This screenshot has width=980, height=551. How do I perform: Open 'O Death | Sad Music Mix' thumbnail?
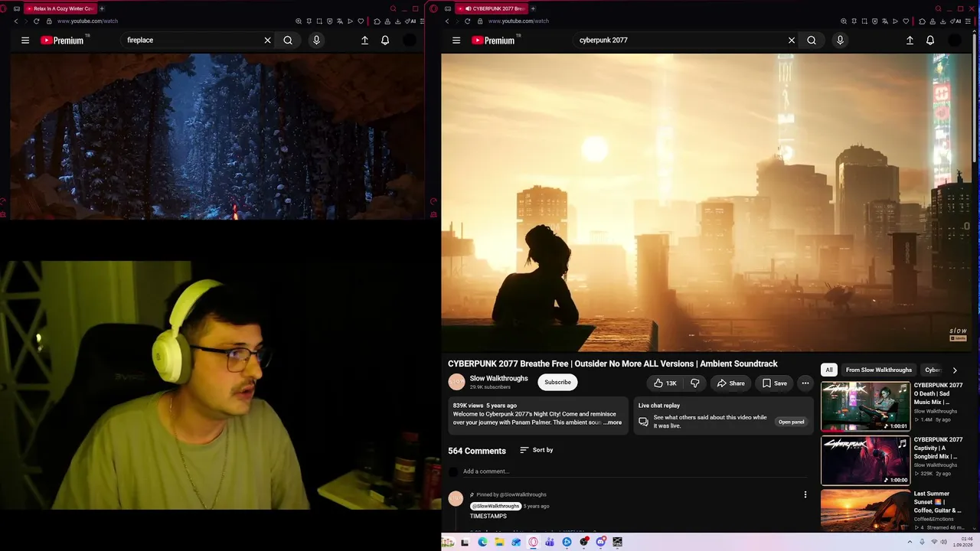coord(865,407)
